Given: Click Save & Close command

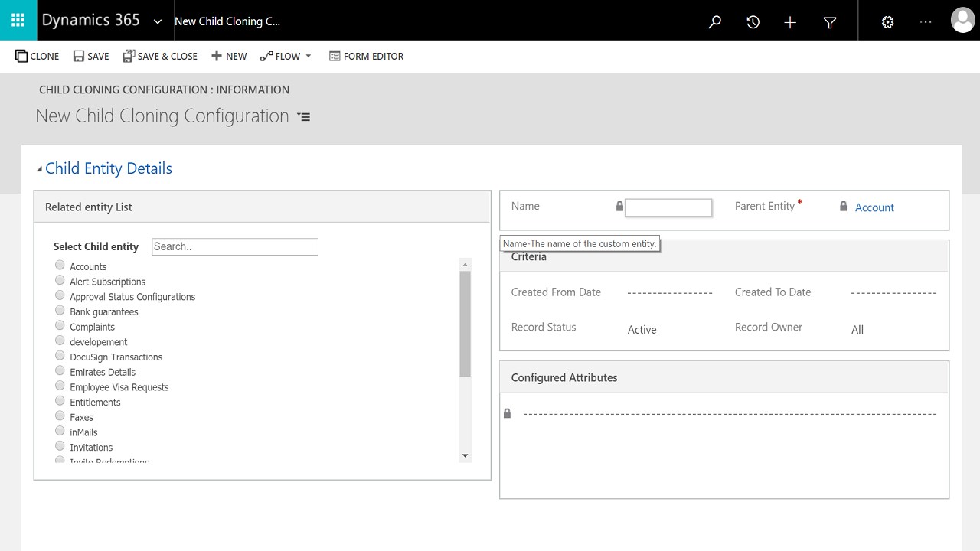Looking at the screenshot, I should (x=160, y=56).
